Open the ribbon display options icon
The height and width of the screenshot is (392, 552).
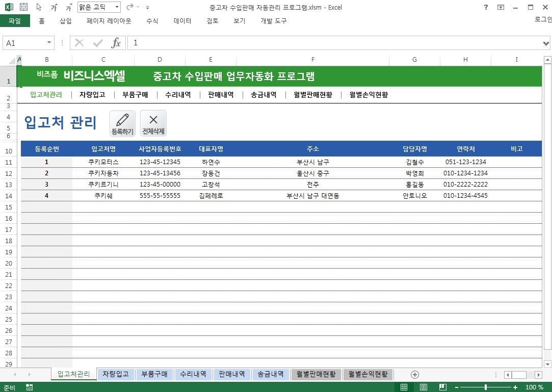pos(501,8)
